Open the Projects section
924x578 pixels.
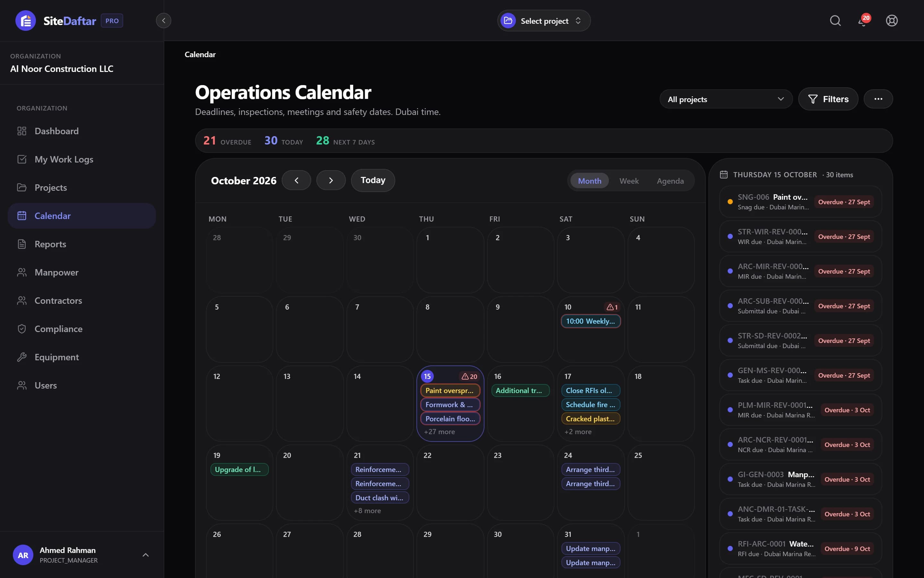pyautogui.click(x=82, y=188)
